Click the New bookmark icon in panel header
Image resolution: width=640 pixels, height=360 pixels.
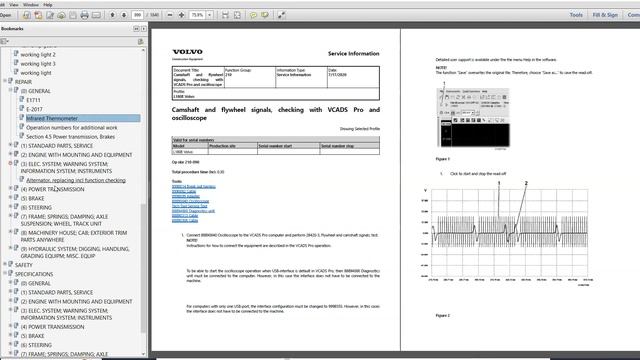tap(140, 41)
